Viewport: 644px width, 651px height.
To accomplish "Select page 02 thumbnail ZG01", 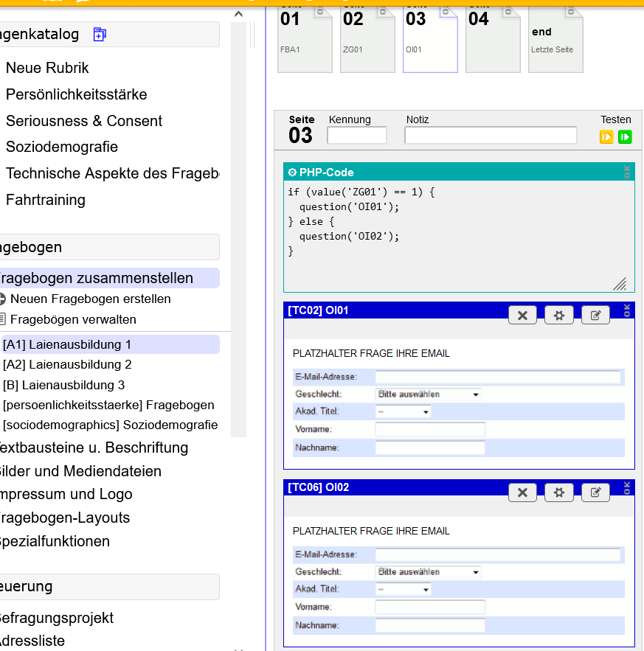I will [x=367, y=39].
